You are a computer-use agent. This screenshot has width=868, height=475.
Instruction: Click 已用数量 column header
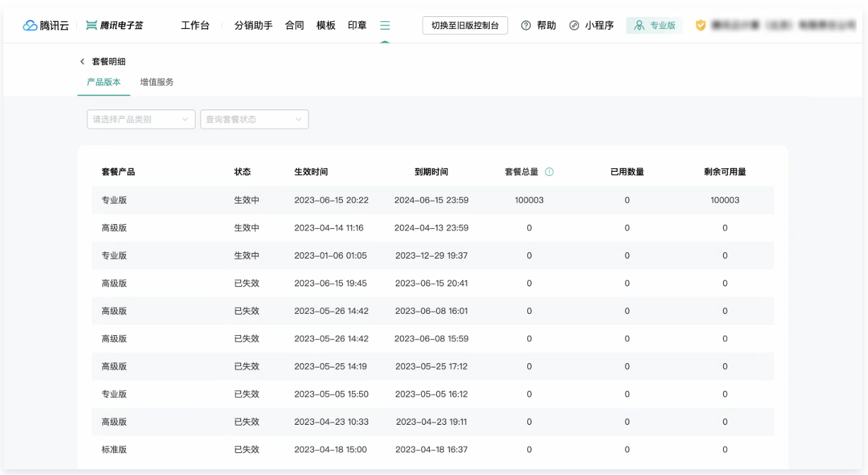coord(627,172)
